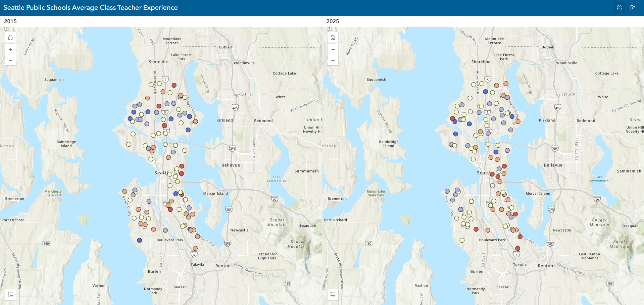The width and height of the screenshot is (644, 305).
Task: Toggle map view syncing in the header
Action: click(x=620, y=8)
